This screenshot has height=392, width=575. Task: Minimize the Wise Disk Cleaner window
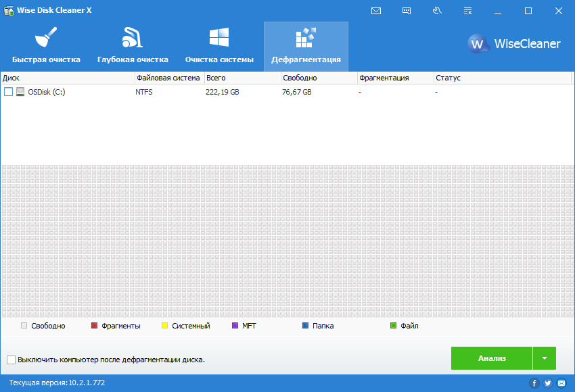tap(498, 11)
